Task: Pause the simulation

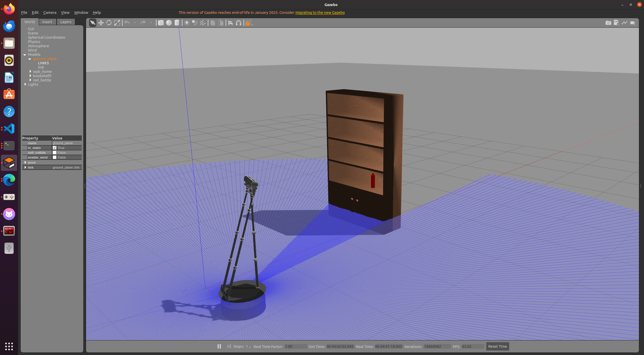Action: point(219,346)
